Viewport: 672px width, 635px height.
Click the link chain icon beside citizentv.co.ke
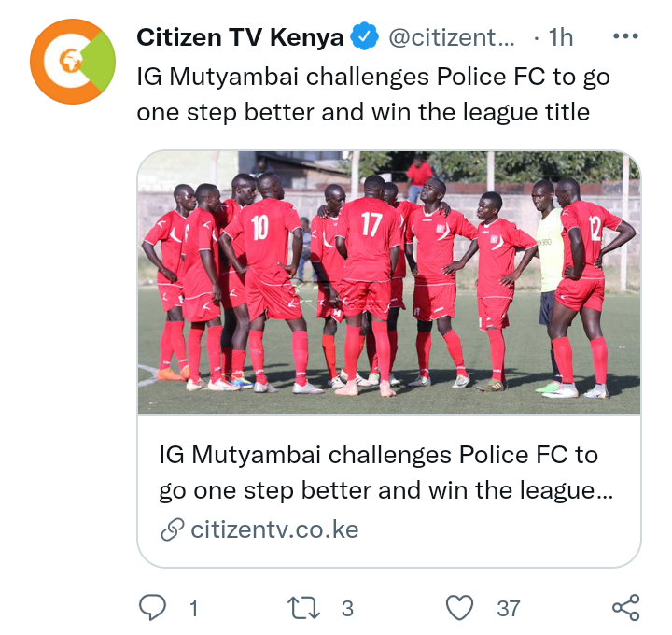173,529
